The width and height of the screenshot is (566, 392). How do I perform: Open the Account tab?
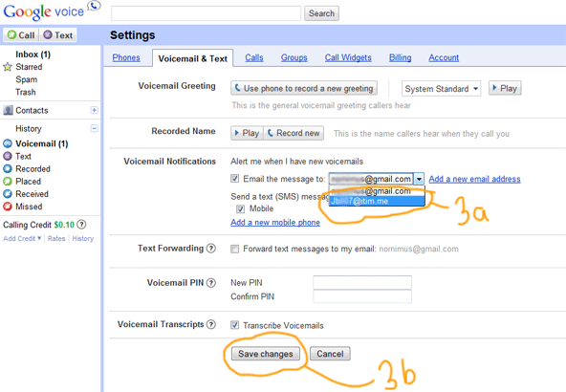pos(444,57)
